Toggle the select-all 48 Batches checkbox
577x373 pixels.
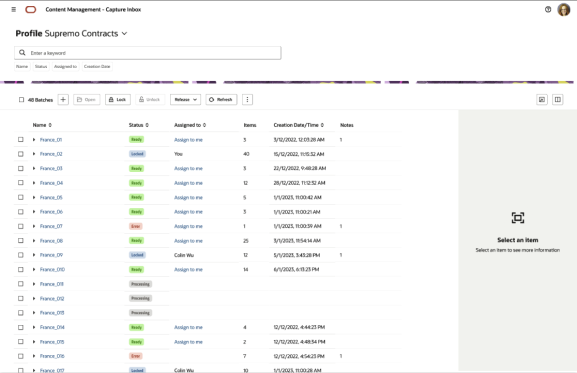point(21,100)
